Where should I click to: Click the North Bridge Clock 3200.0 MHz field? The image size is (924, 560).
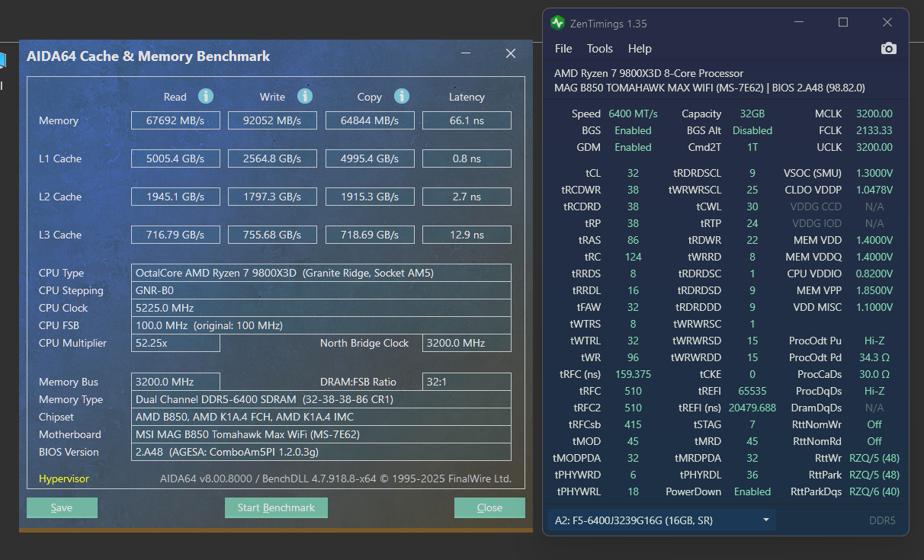467,343
